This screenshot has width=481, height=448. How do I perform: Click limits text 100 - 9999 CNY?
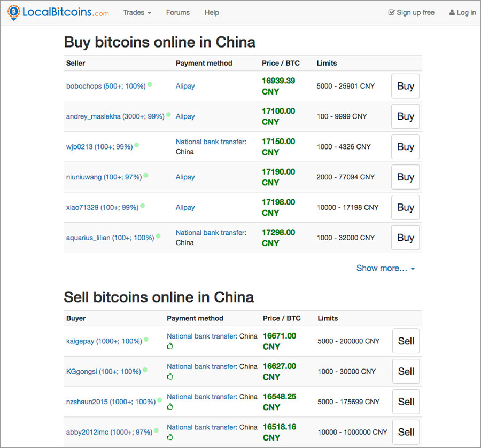pyautogui.click(x=342, y=116)
